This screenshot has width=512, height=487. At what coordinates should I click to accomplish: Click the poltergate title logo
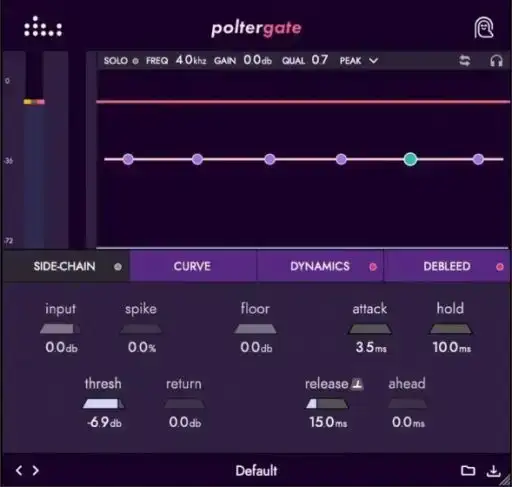click(256, 29)
